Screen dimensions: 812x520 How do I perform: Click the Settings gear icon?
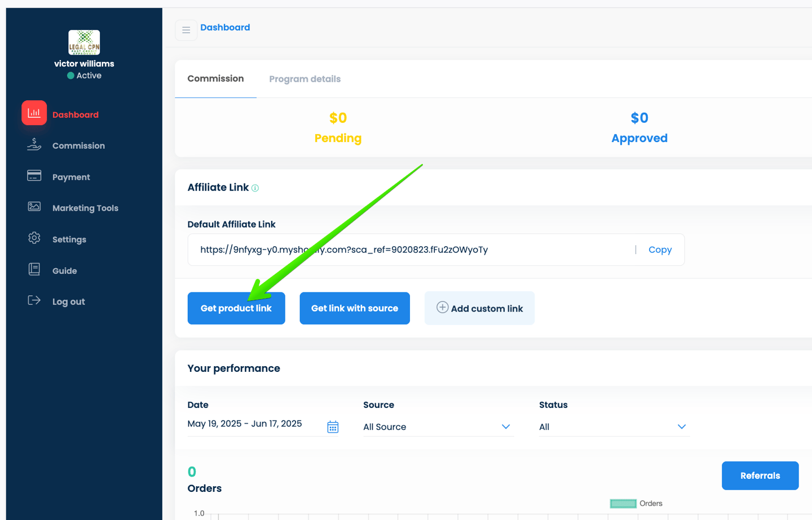tap(34, 238)
